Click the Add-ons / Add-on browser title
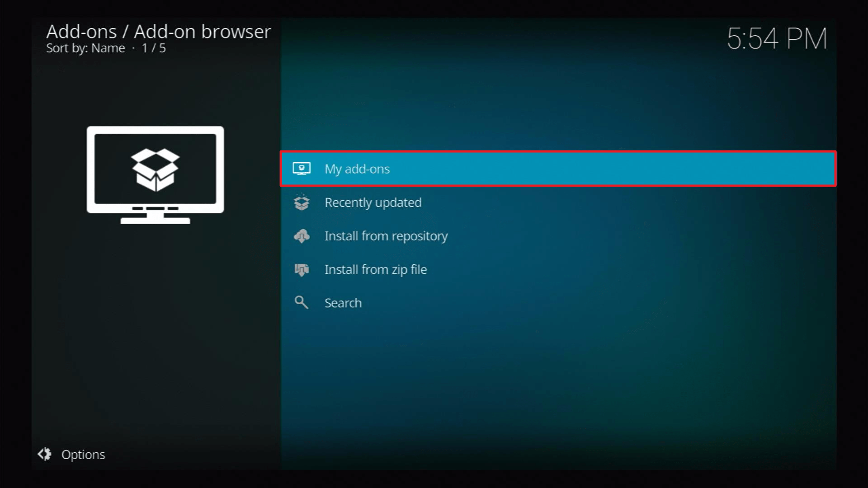The height and width of the screenshot is (488, 868). click(159, 32)
